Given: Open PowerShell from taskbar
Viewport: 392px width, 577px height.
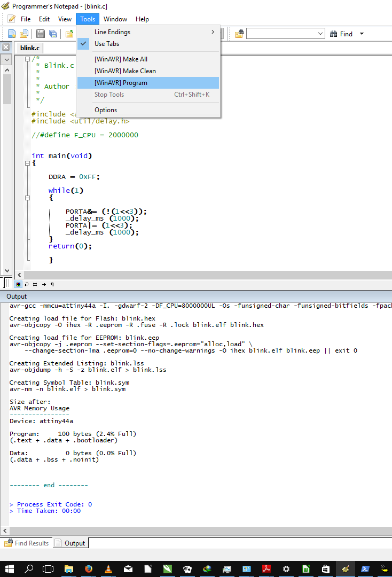Looking at the screenshot, I should point(365,569).
